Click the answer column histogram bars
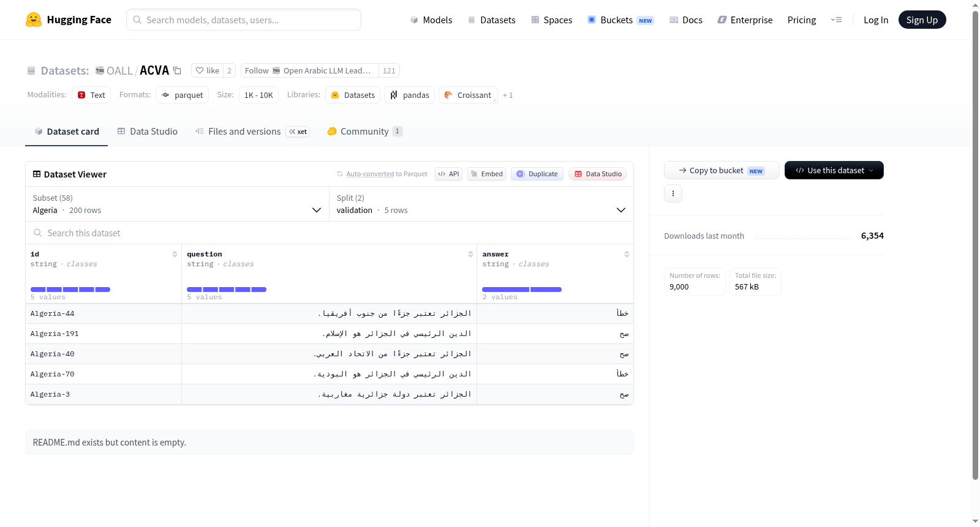 (522, 289)
